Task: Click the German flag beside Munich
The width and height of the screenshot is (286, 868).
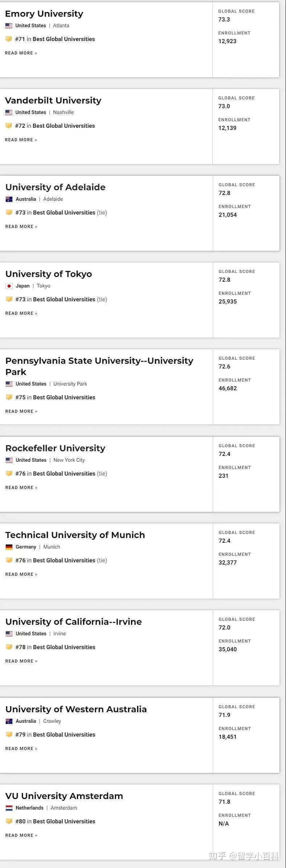Action: [9, 547]
